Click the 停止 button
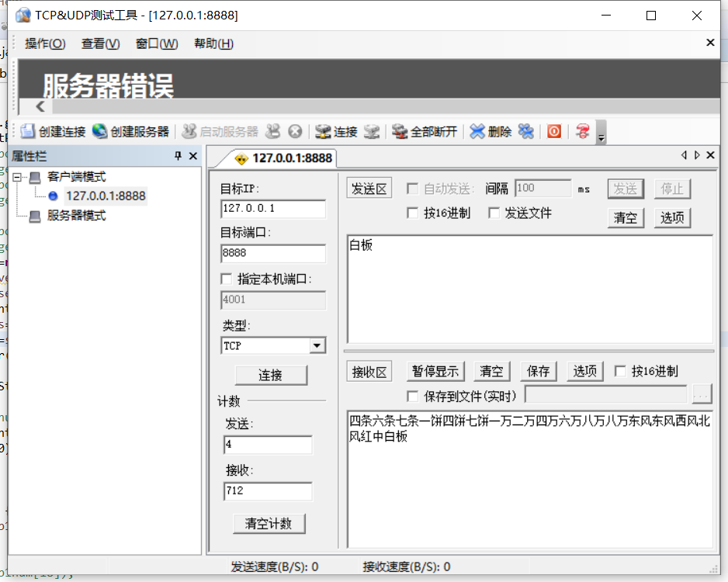Screen dimensions: 728x582 tap(672, 189)
